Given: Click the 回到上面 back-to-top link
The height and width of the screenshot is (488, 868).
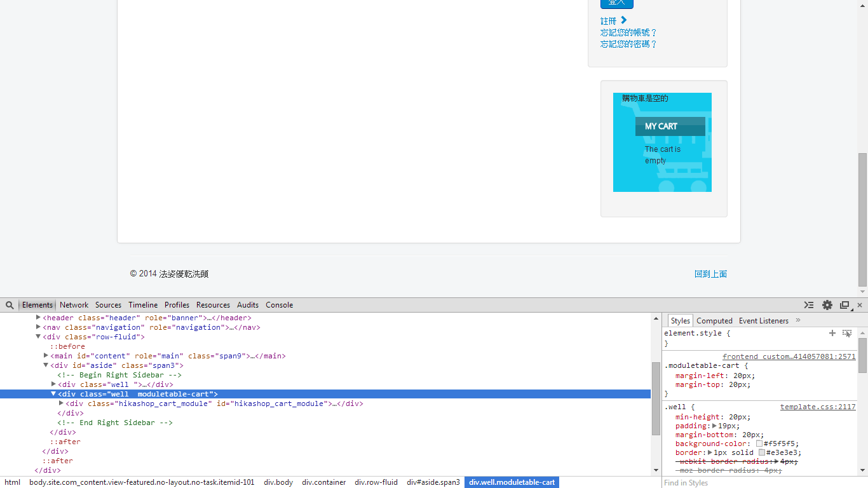Looking at the screenshot, I should click(710, 274).
